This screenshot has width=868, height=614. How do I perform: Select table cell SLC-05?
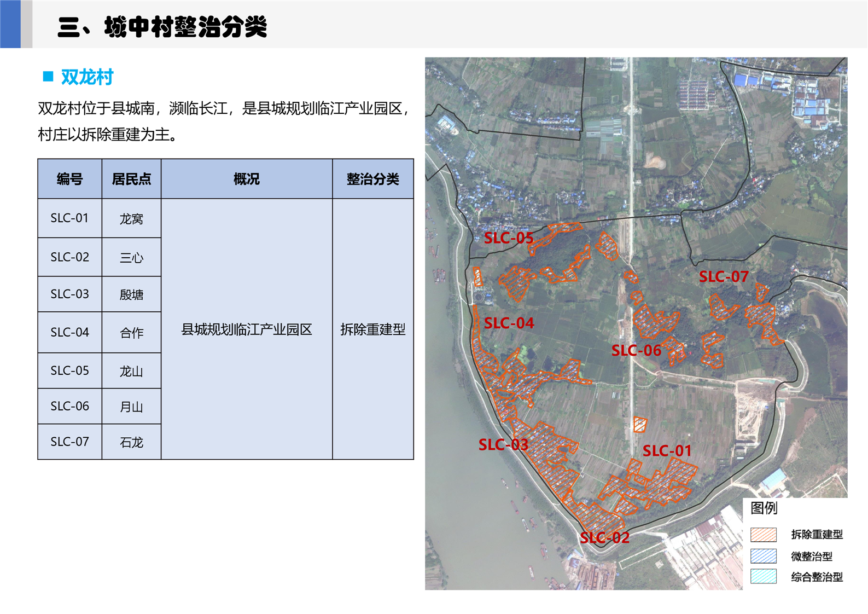(x=69, y=370)
